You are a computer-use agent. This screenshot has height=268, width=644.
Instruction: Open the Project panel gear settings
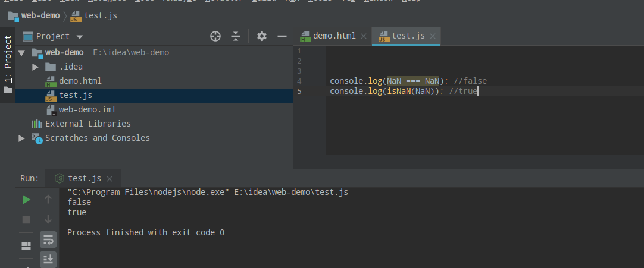262,36
